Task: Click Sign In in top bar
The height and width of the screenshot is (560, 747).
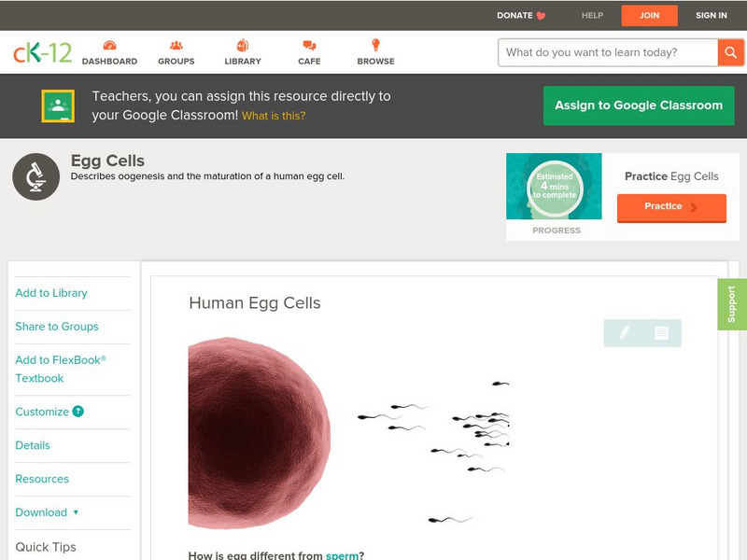Action: point(711,15)
